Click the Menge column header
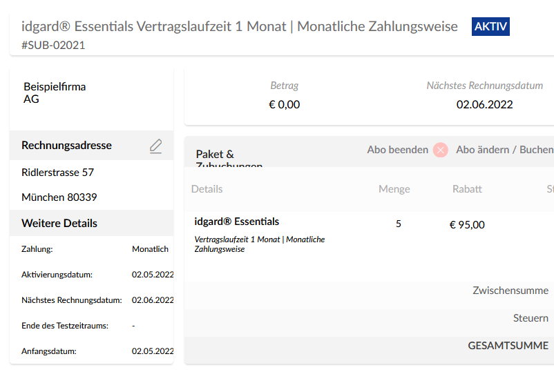The height and width of the screenshot is (392, 554). point(394,189)
